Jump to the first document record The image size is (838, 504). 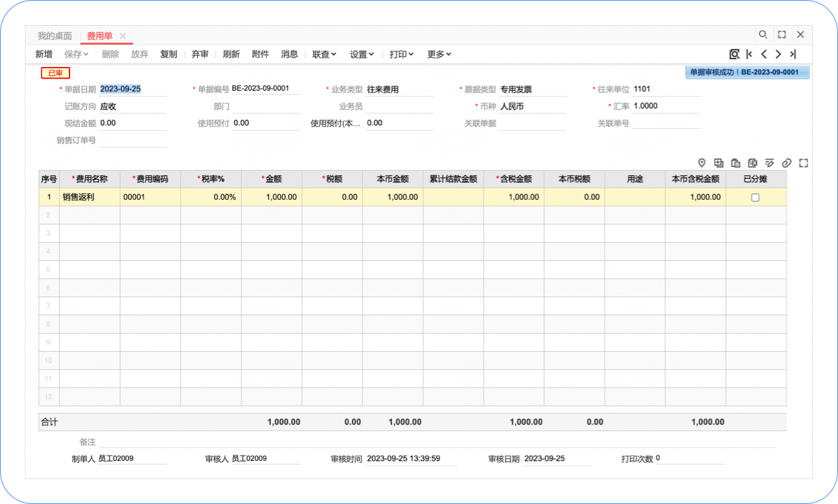coord(749,54)
